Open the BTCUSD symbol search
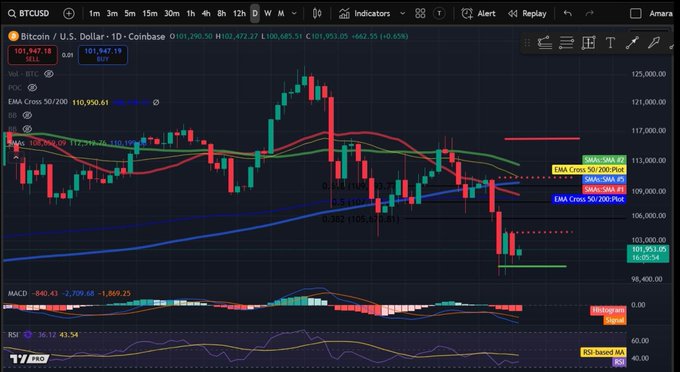Screen dimensions: 680x372 point(29,13)
